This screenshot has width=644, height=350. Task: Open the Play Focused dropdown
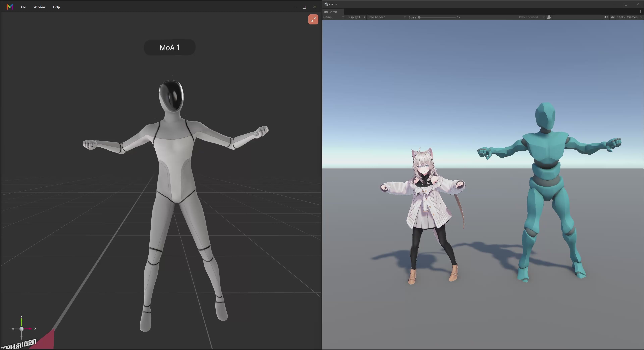click(x=531, y=17)
